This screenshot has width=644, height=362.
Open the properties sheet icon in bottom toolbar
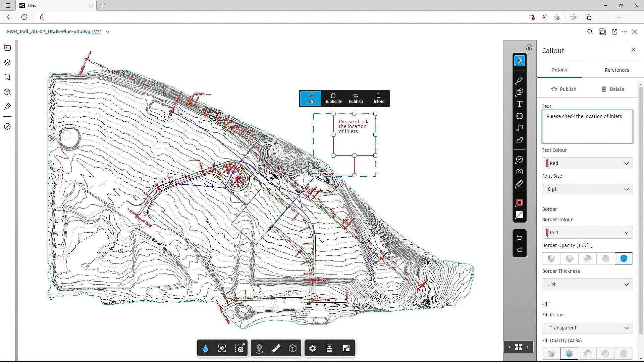329,348
